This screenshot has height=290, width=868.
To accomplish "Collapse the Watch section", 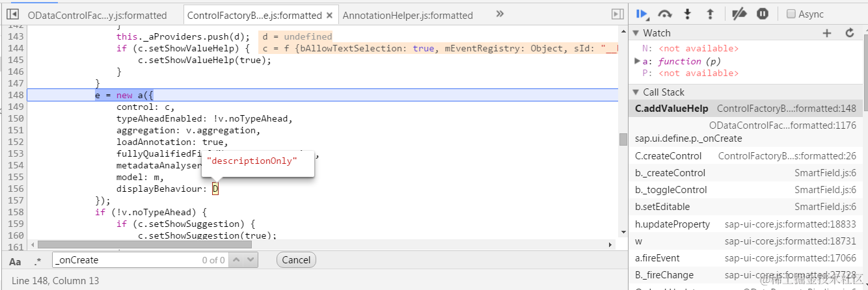I will point(636,33).
